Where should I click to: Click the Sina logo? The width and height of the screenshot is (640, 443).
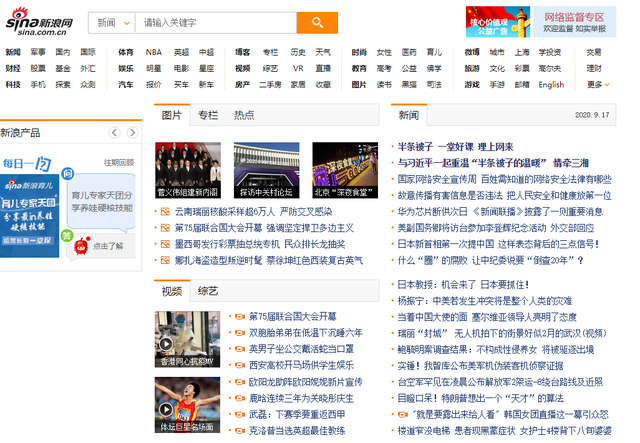click(x=39, y=22)
